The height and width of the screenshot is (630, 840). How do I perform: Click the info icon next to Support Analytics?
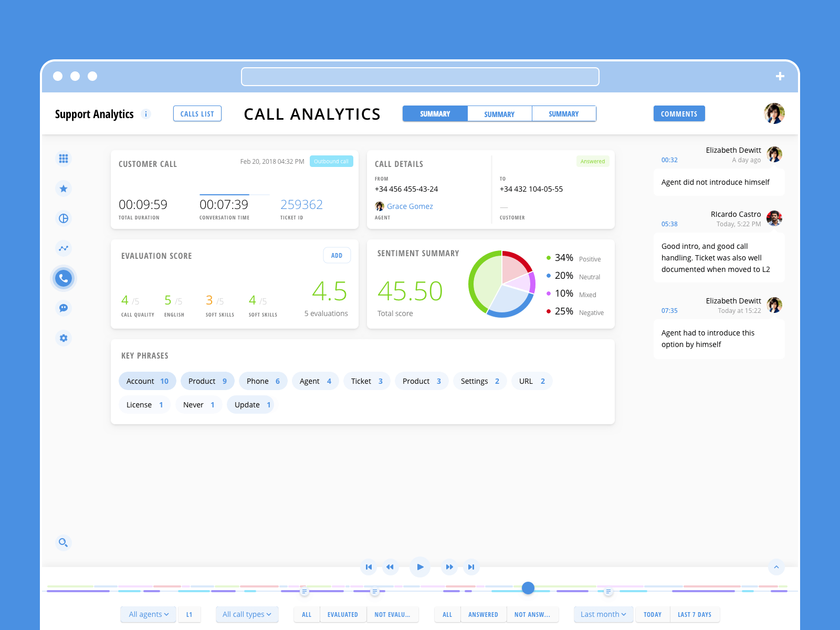pos(146,113)
